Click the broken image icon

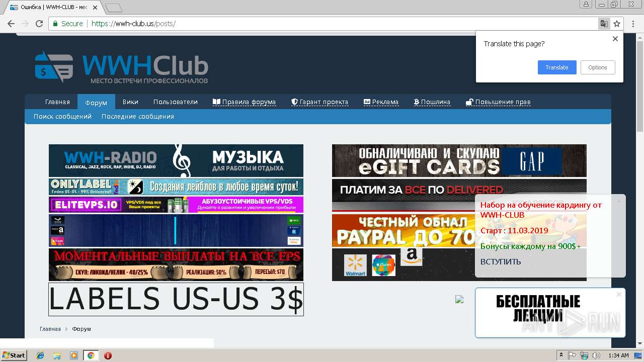click(x=459, y=299)
